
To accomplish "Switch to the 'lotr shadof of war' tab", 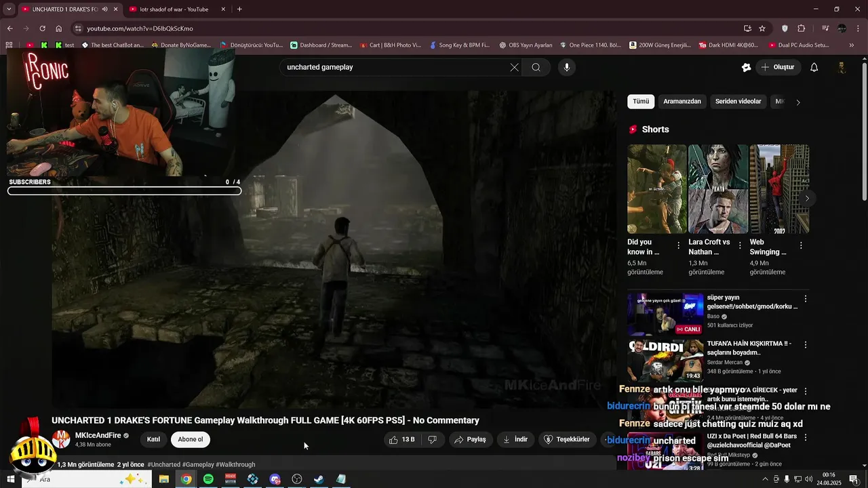I will (174, 9).
